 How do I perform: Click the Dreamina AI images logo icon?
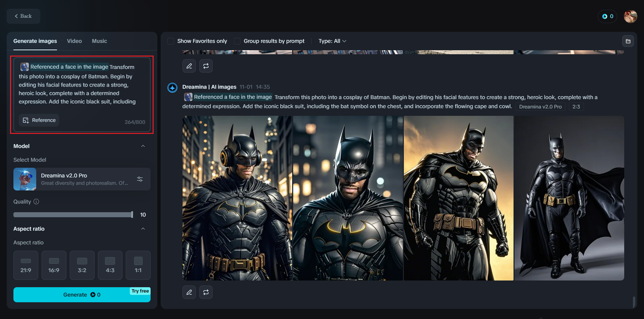tap(172, 87)
